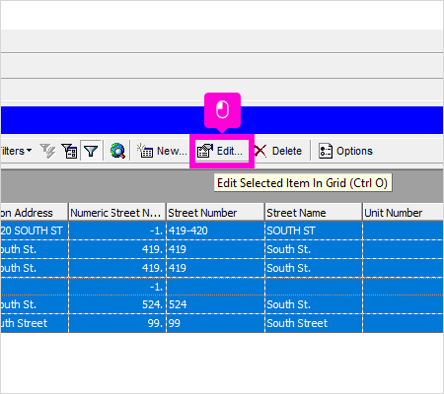This screenshot has width=444, height=394.
Task: Click the ...on Address column header
Action: [x=34, y=212]
